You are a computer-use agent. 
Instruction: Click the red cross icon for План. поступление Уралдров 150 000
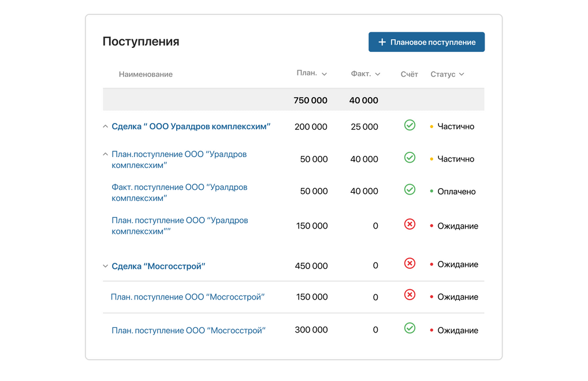(x=410, y=224)
